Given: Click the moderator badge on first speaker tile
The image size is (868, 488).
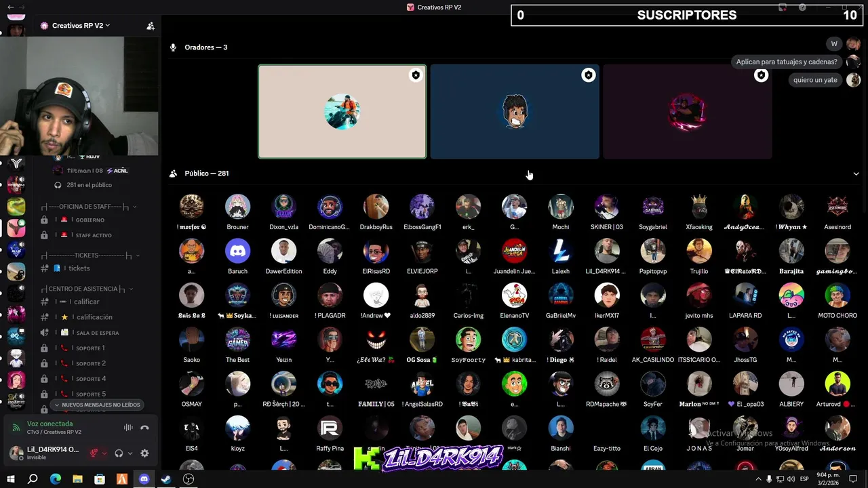Looking at the screenshot, I should 416,75.
